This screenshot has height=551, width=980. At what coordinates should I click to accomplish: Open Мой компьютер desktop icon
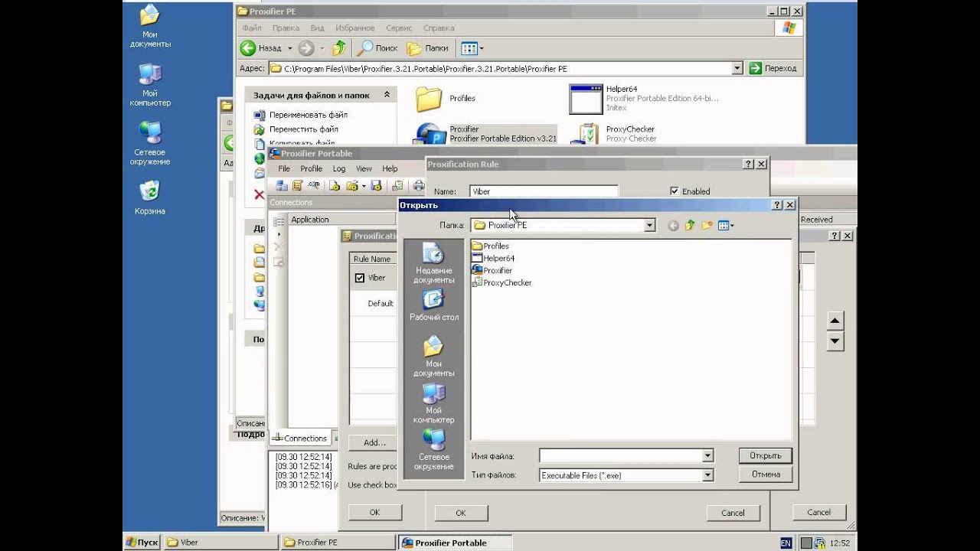click(x=150, y=85)
